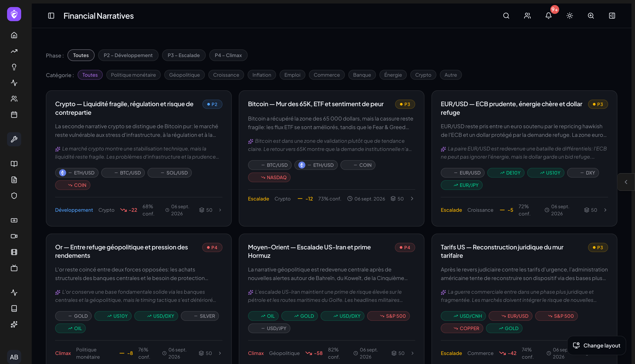Select the Toutes phase filter
The image size is (635, 364).
click(81, 55)
